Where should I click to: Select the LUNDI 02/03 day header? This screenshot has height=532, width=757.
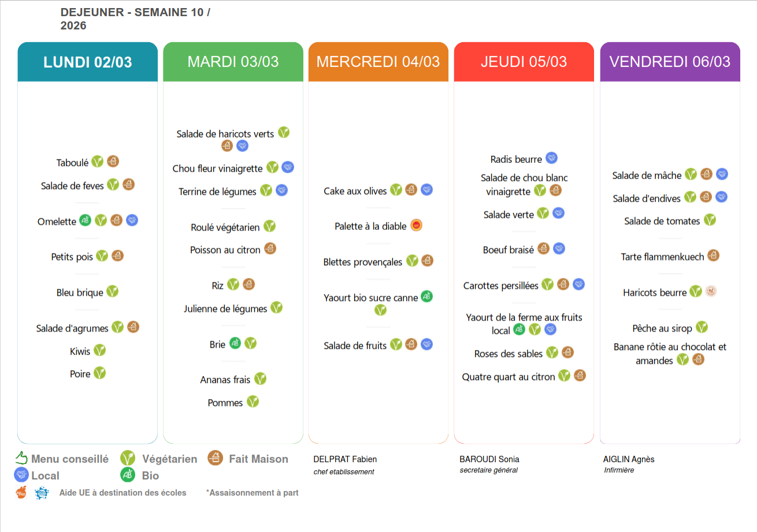coord(88,62)
